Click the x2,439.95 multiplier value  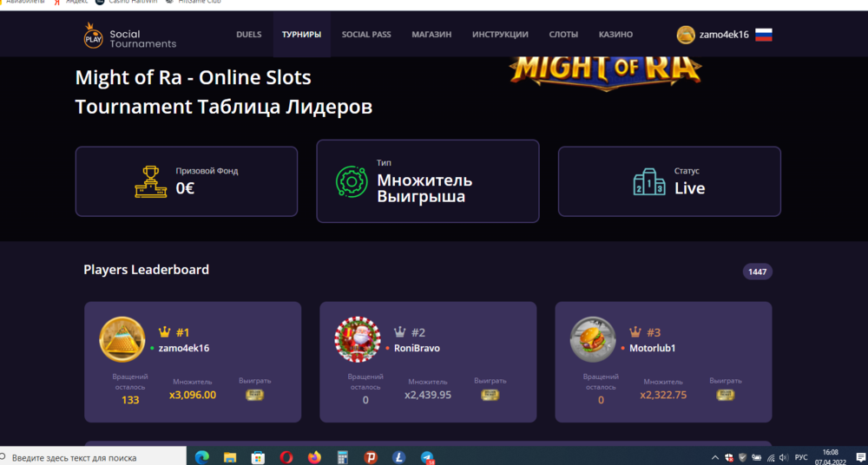tap(428, 395)
